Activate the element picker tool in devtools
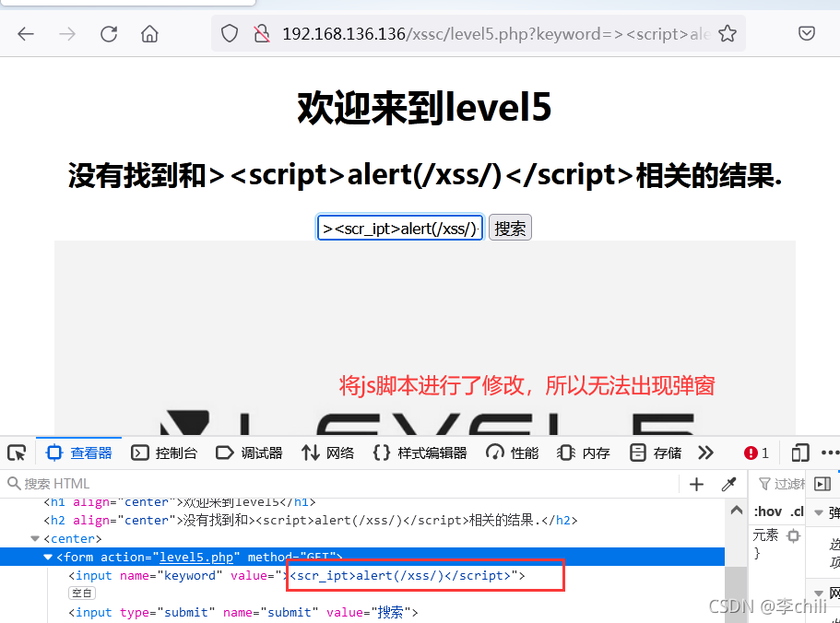The height and width of the screenshot is (623, 840). point(17,453)
